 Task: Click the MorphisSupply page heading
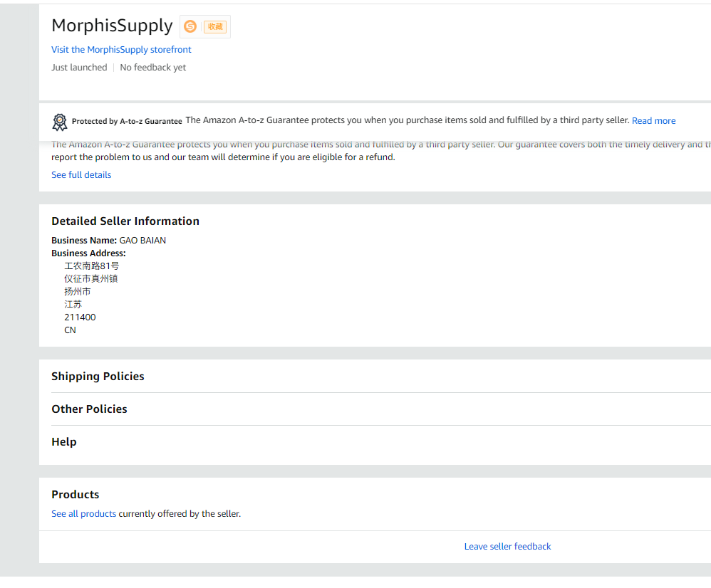click(112, 26)
